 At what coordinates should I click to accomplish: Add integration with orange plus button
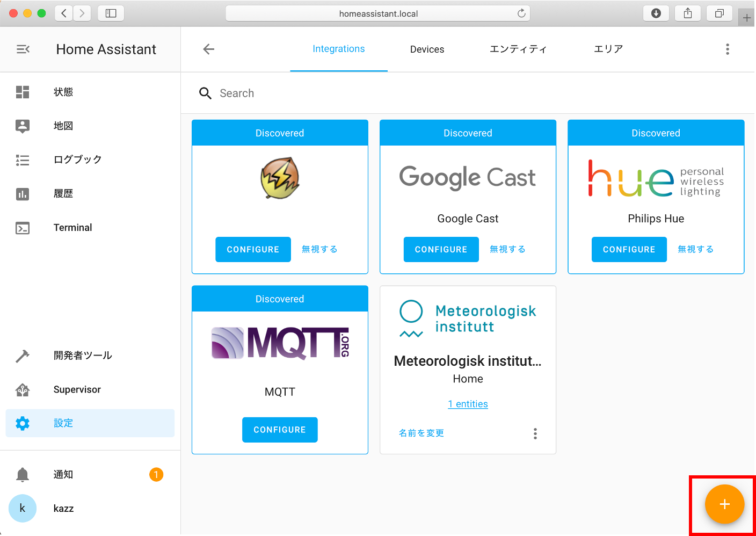click(x=724, y=504)
